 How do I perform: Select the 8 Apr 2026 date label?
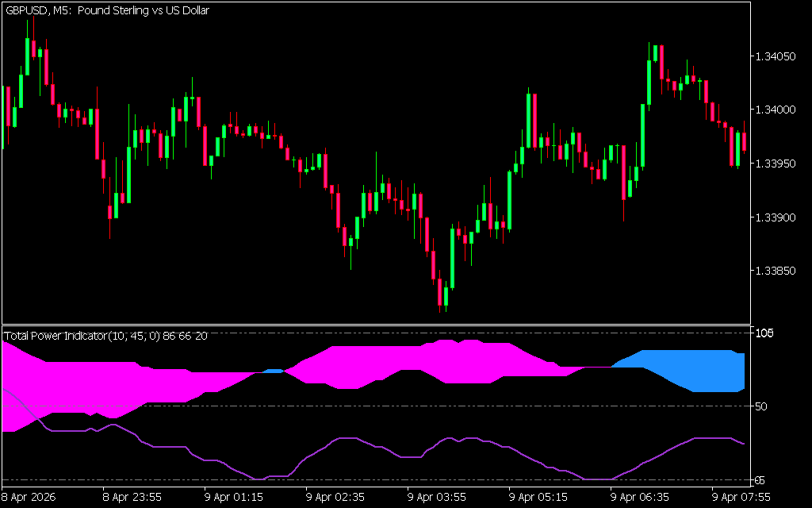tap(28, 498)
